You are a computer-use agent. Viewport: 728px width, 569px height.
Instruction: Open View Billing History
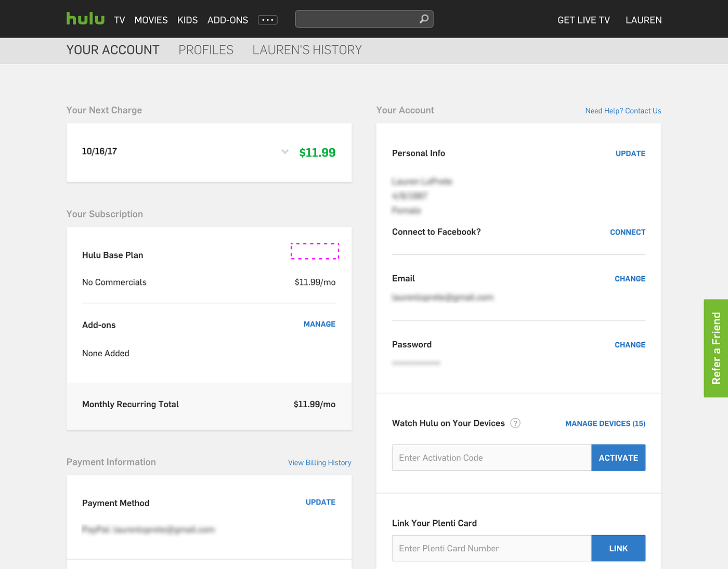click(320, 462)
